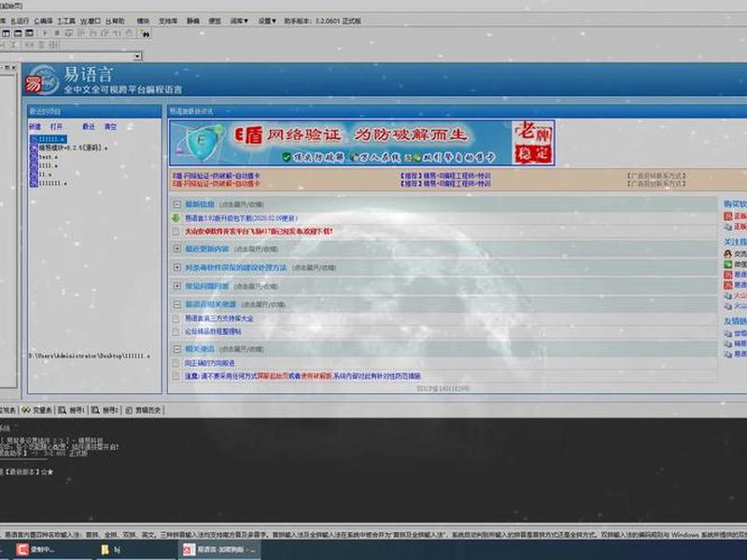Switch to the 搜寻1 tab
This screenshot has height=560, width=747.
coord(72,410)
